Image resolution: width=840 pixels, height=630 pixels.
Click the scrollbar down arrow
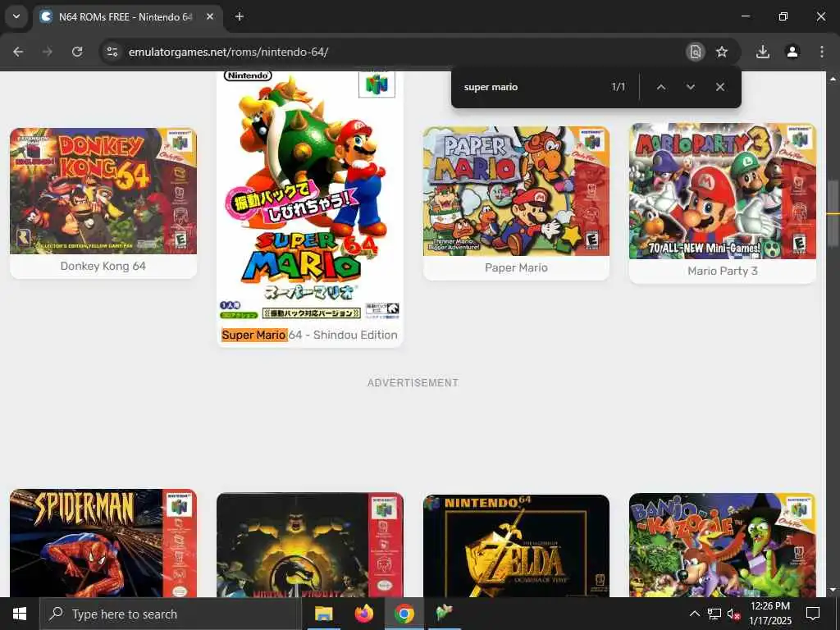pos(833,590)
